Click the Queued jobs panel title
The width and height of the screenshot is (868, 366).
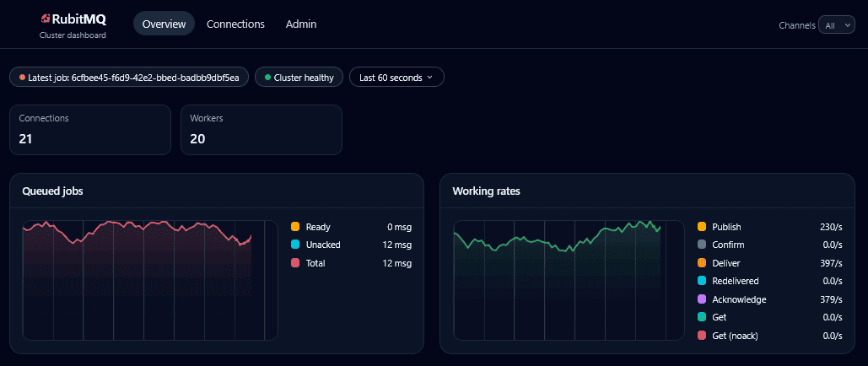(x=52, y=191)
